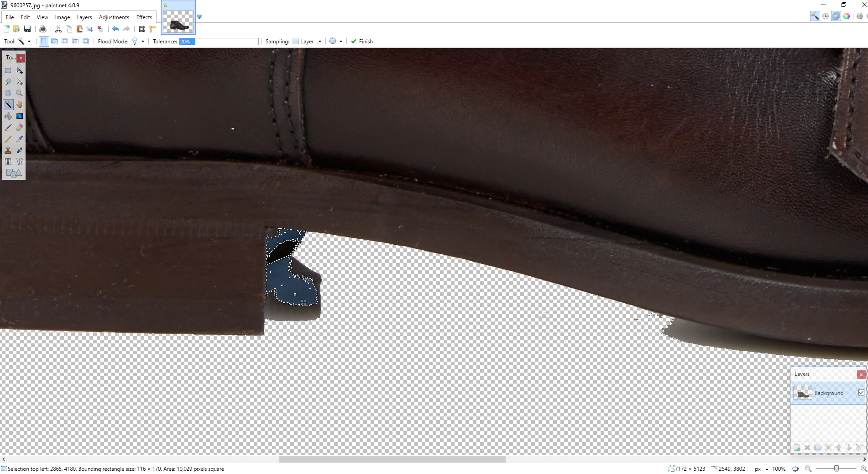Click the zoom slider handle
This screenshot has height=474, width=868.
pos(836,469)
